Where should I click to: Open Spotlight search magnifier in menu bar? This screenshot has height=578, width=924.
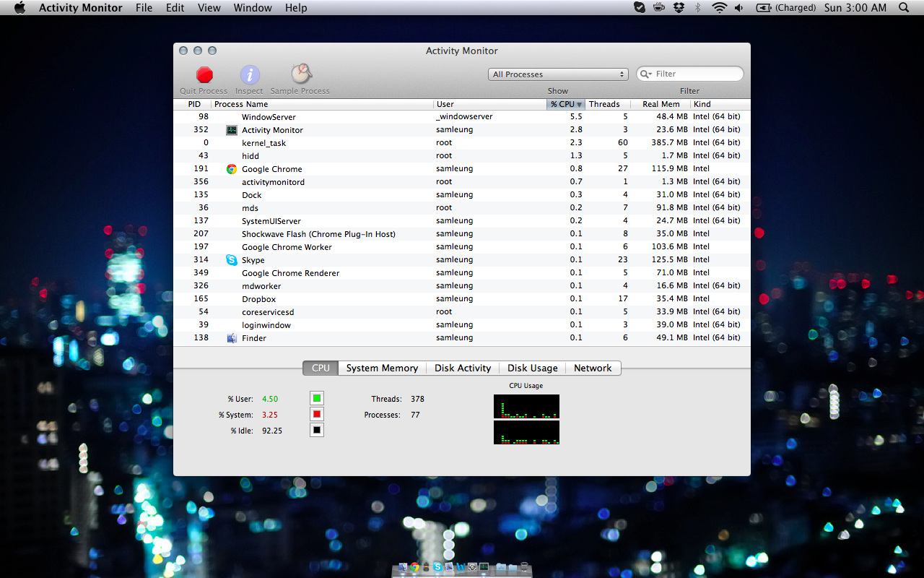904,8
